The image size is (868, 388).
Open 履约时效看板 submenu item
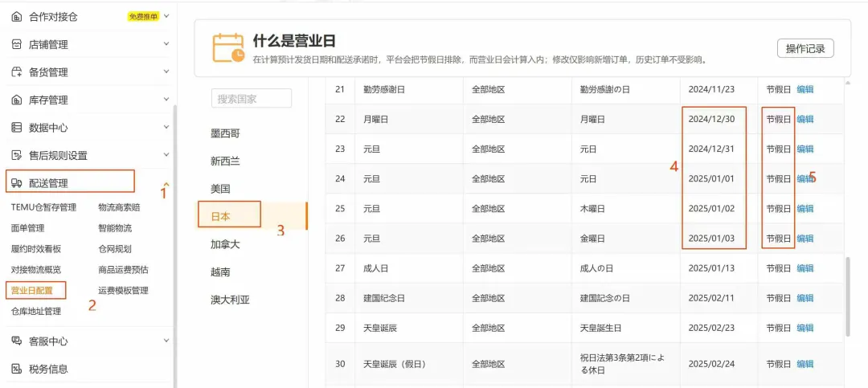(x=36, y=249)
